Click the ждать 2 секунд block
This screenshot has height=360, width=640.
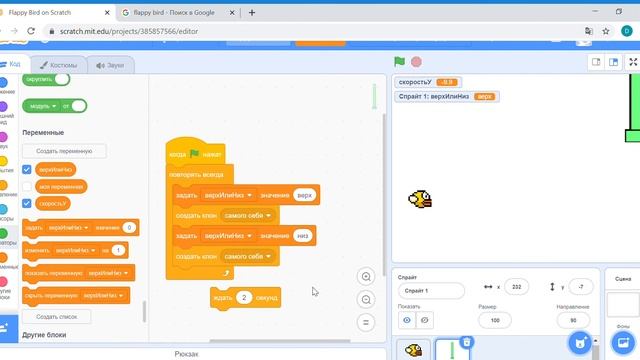click(x=245, y=298)
